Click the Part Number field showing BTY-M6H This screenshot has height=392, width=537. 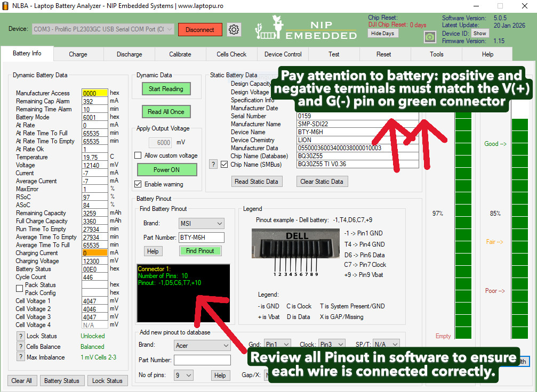(202, 238)
